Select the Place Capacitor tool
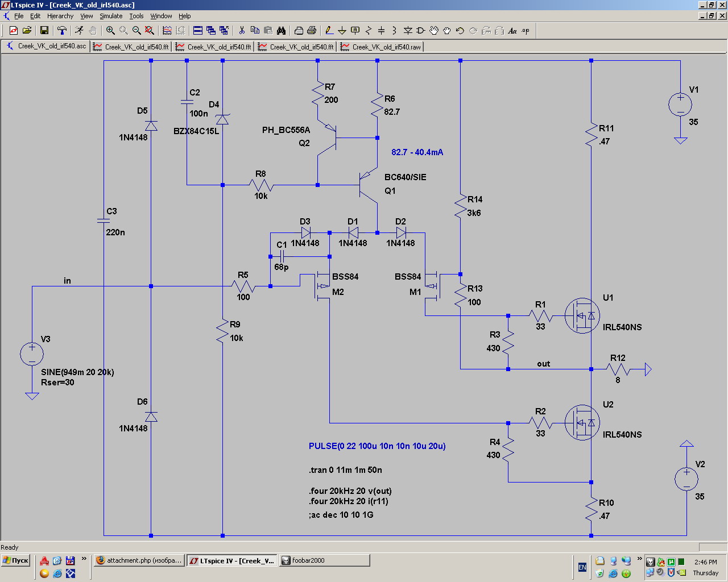 pyautogui.click(x=382, y=31)
